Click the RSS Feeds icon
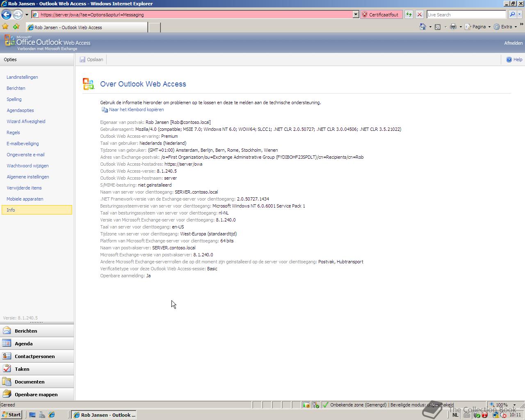525x420 pixels. tap(438, 27)
